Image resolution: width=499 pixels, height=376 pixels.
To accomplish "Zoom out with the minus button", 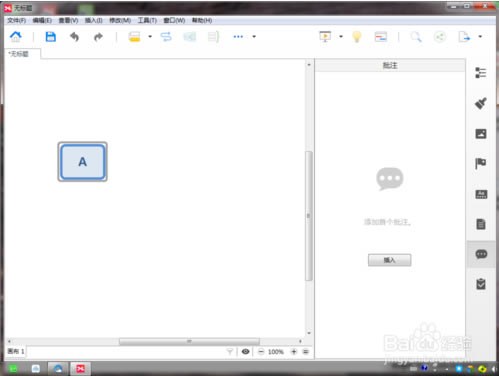I will (x=261, y=352).
